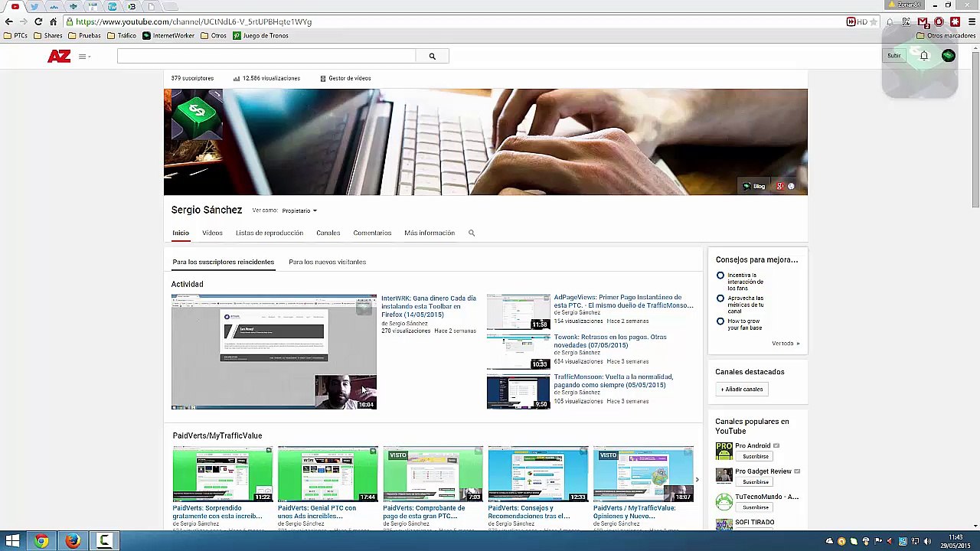Open the Más información tab
Image resolution: width=980 pixels, height=551 pixels.
tap(430, 233)
